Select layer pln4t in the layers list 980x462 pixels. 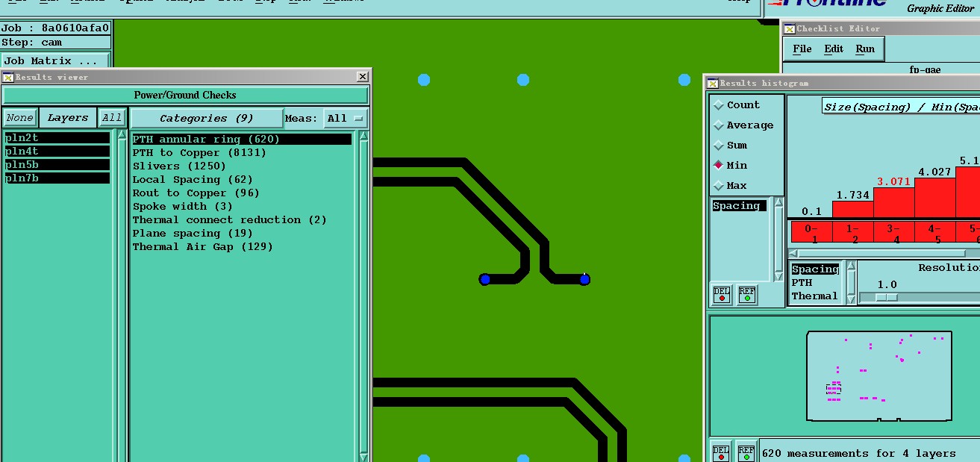point(57,152)
